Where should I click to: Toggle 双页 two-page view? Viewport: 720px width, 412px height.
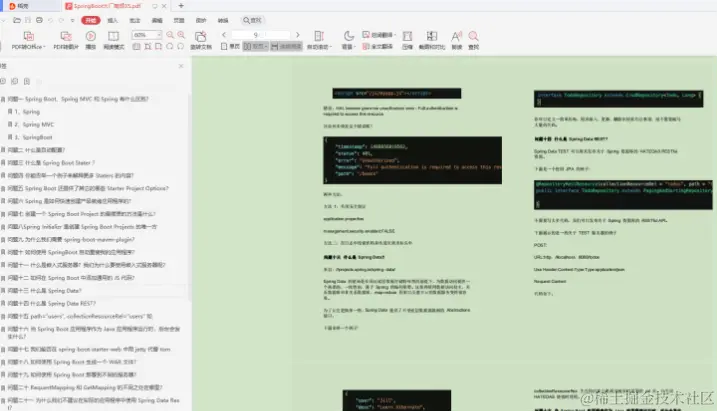coord(255,46)
